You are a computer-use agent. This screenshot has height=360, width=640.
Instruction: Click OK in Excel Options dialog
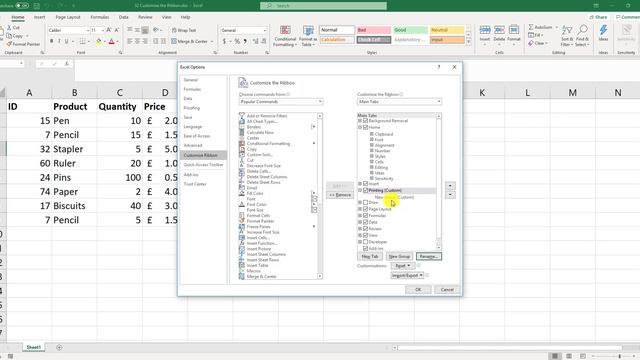(x=418, y=289)
